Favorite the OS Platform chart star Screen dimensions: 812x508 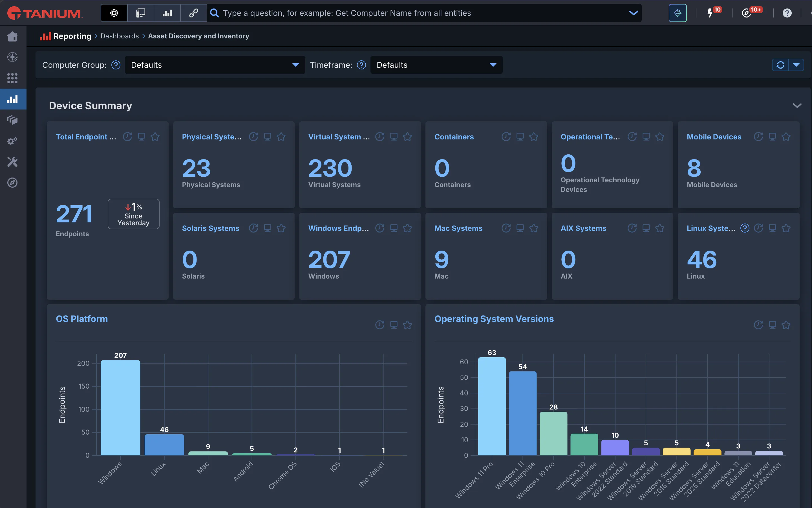click(x=407, y=325)
